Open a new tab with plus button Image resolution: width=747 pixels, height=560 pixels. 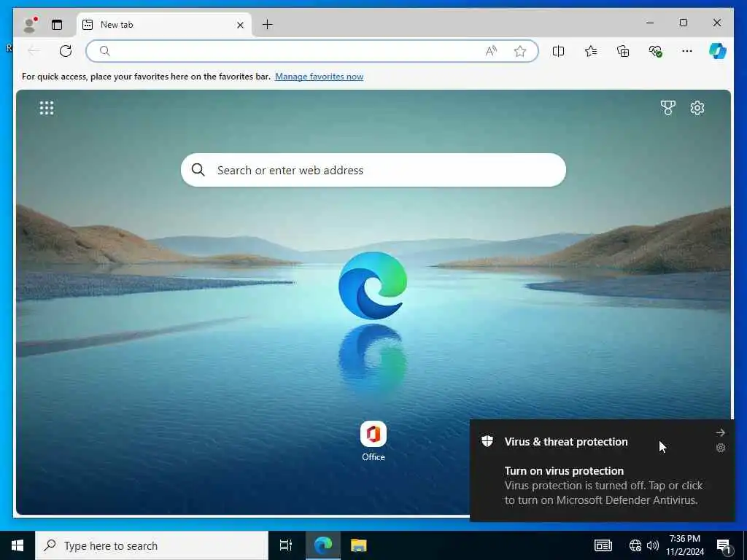click(268, 24)
